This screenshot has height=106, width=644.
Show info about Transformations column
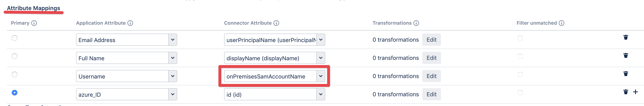(x=416, y=23)
